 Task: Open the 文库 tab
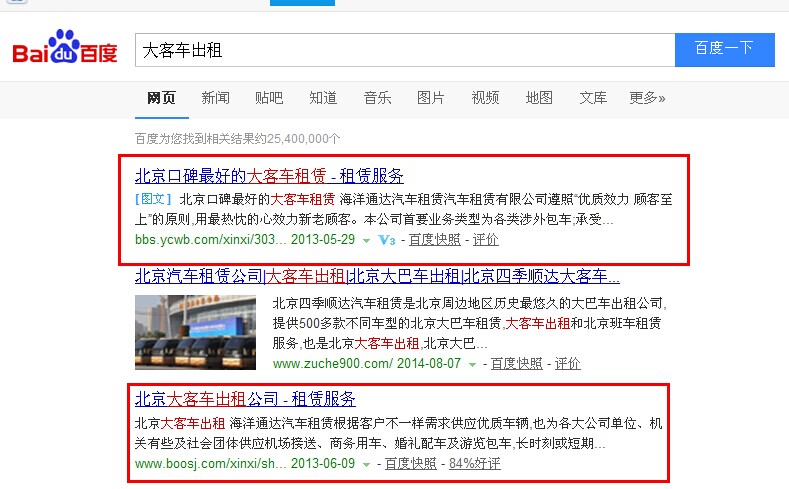593,98
